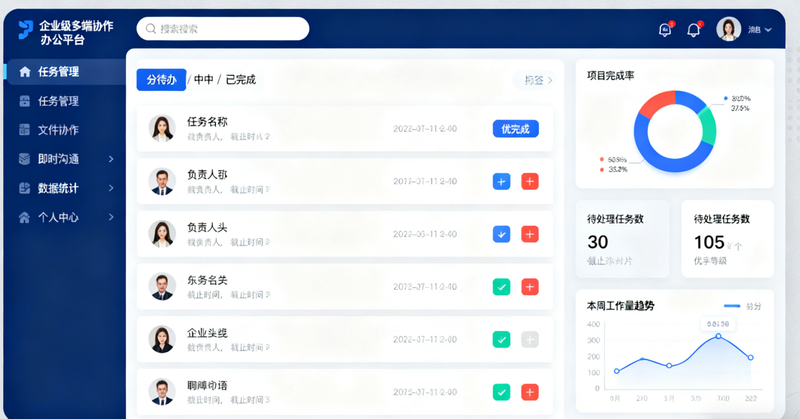Click red segment of completion donut chart
Viewport: 800px width, 419px height.
pyautogui.click(x=656, y=103)
